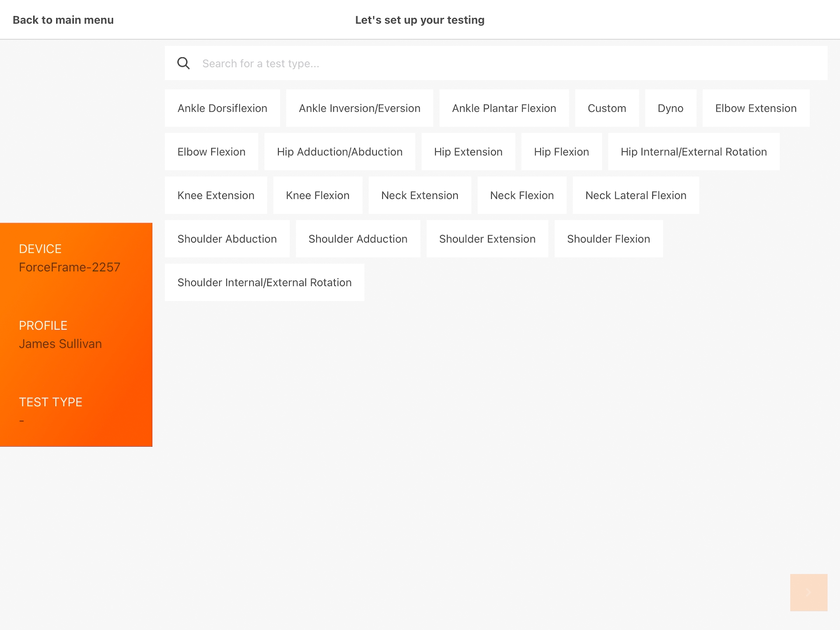Choose Neck Lateral Flexion test
Screen dimensions: 840x630
point(636,195)
